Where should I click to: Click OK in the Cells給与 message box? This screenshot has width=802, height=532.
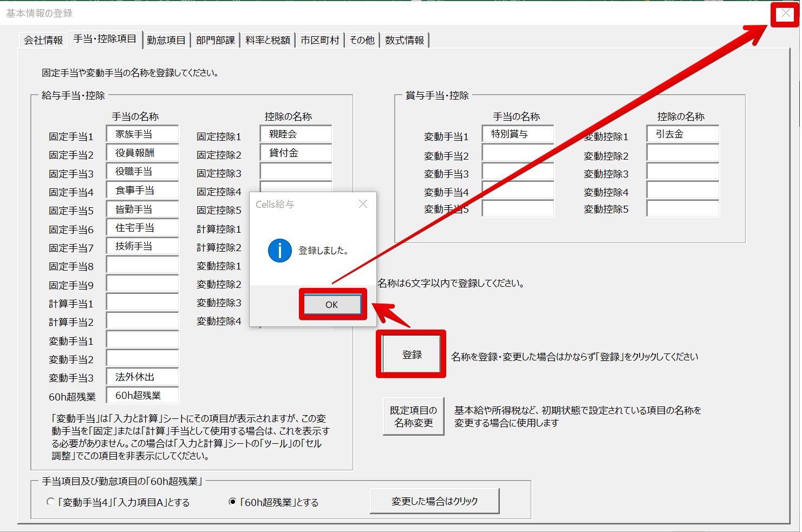(x=332, y=305)
